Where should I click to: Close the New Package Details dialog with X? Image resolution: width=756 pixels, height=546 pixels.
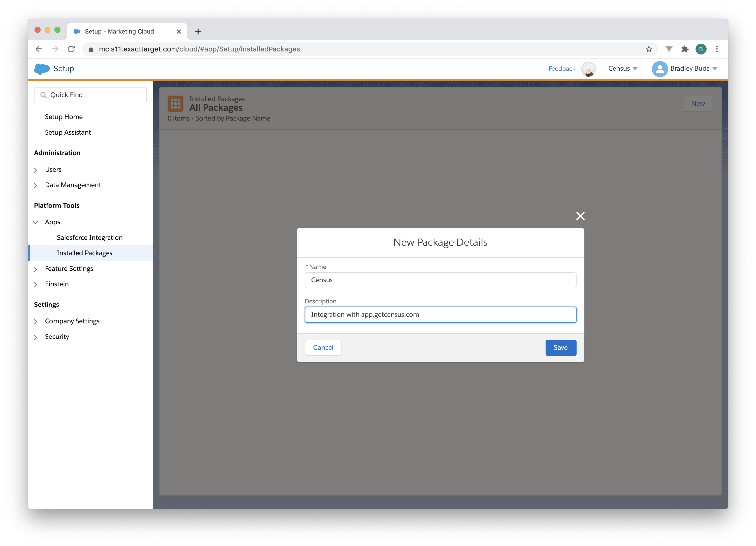coord(580,216)
